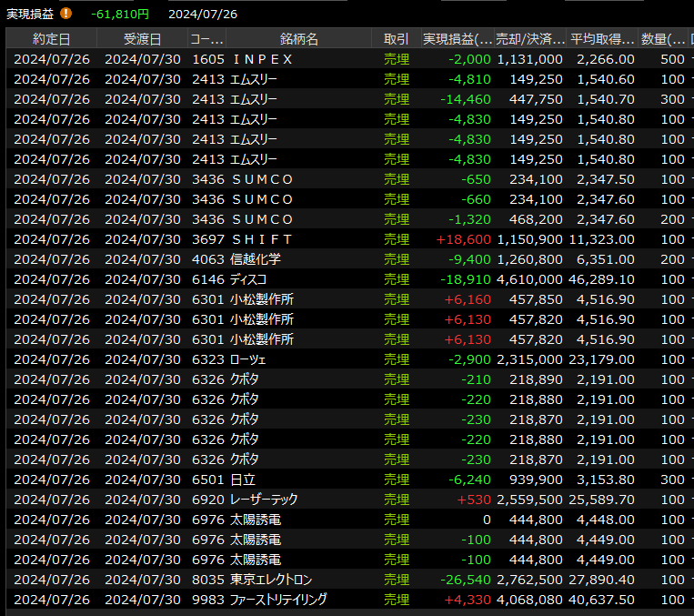The height and width of the screenshot is (616, 694).
Task: Select the 東京エレクトロン row
Action: pyautogui.click(x=271, y=580)
